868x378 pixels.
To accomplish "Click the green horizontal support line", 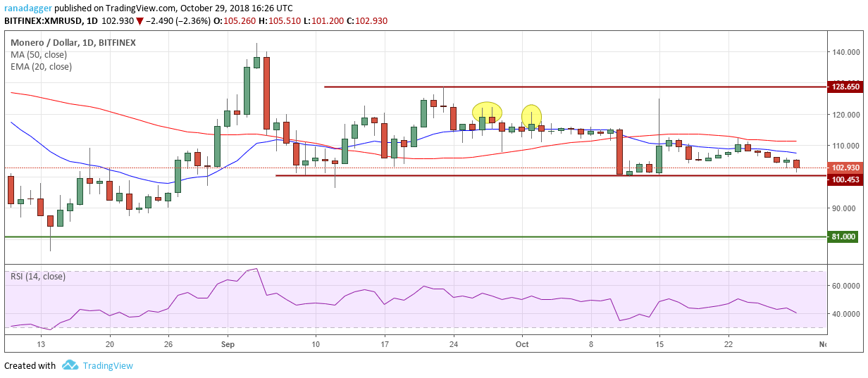I will [414, 237].
